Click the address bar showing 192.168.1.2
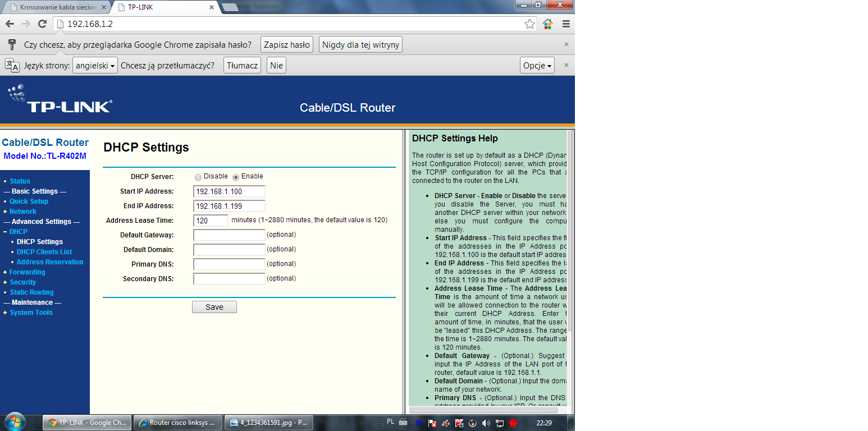Viewport: 868px width, 431px height. [x=295, y=24]
